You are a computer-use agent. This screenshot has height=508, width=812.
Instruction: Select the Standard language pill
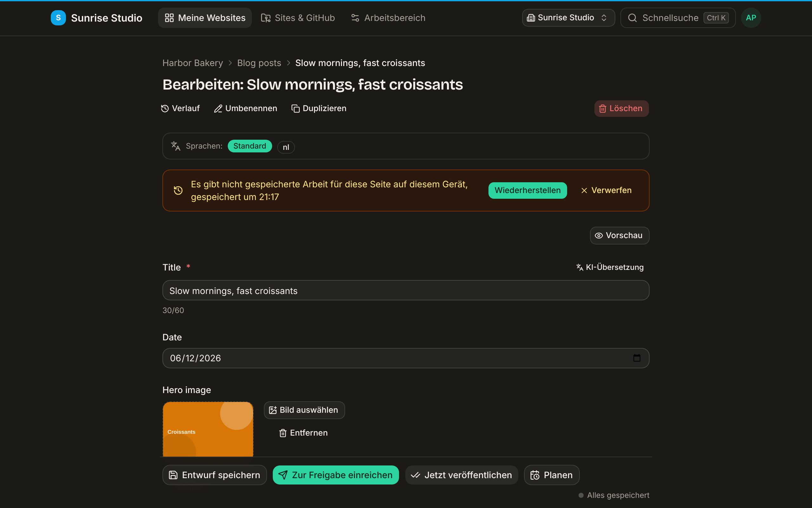point(250,146)
